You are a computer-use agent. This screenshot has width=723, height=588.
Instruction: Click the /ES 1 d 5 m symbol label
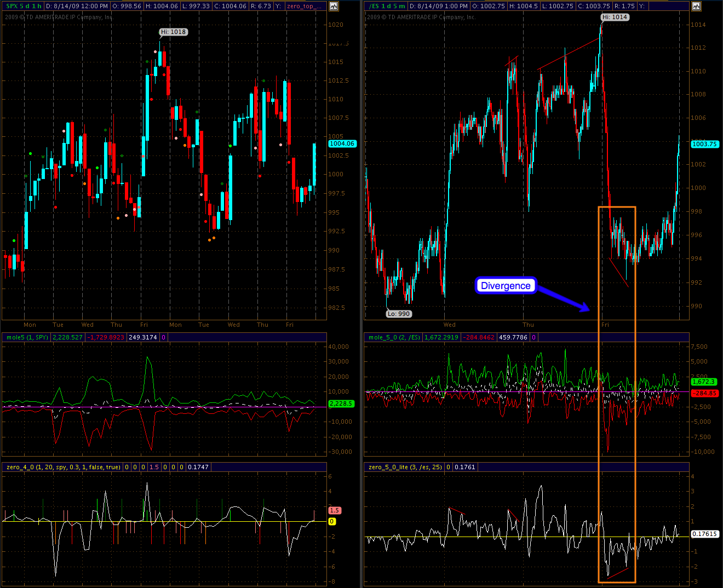[387, 7]
